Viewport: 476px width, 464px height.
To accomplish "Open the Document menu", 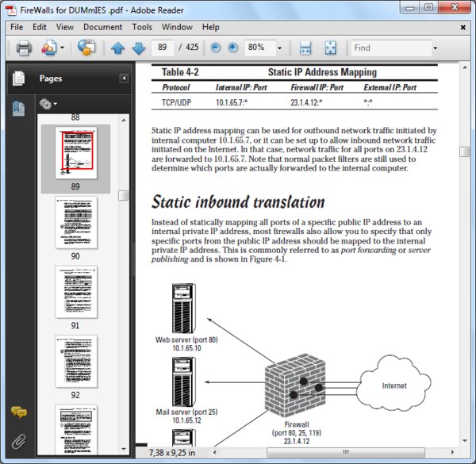I will click(102, 27).
